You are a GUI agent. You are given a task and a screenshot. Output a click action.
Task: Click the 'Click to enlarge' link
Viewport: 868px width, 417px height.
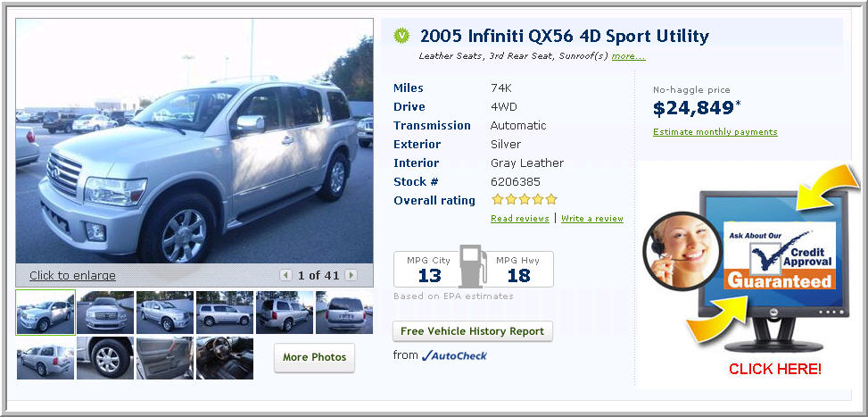[72, 275]
